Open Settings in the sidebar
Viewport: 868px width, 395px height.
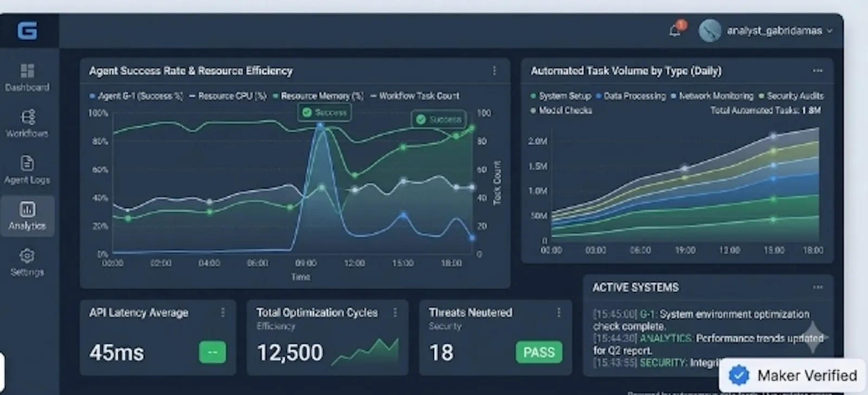[27, 263]
